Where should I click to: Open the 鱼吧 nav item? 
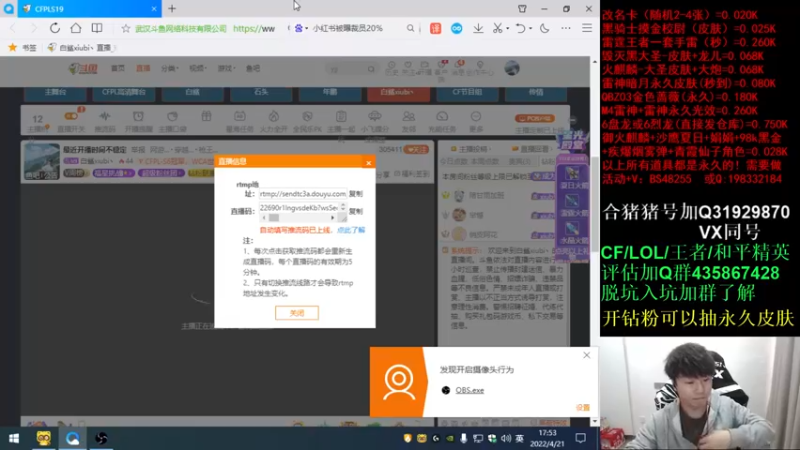(253, 68)
